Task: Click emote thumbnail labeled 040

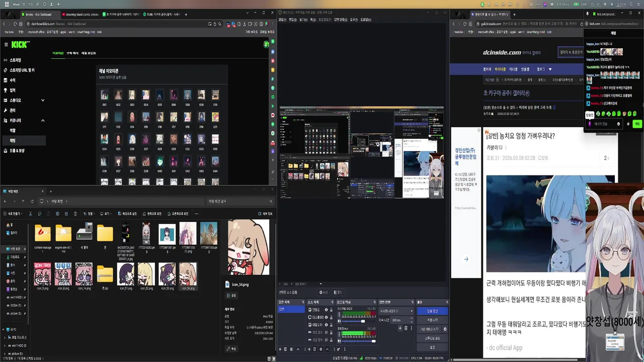Action: [159, 161]
